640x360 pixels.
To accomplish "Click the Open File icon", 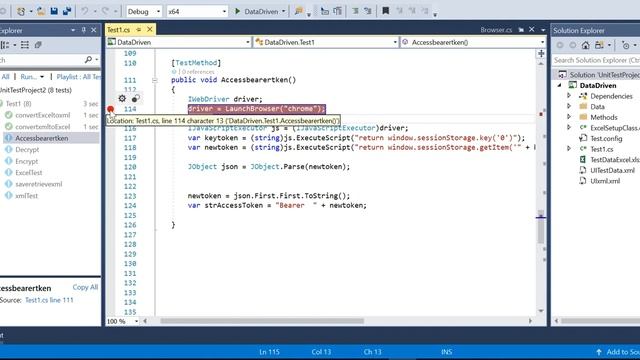I will click(x=41, y=11).
